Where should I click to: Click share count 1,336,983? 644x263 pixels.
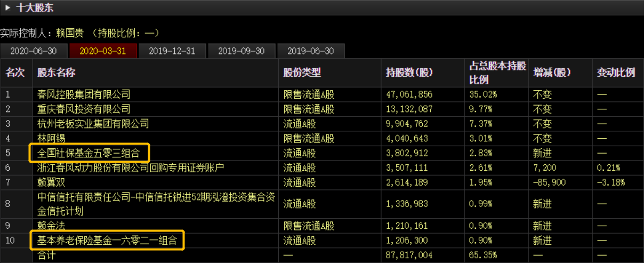[407, 204]
